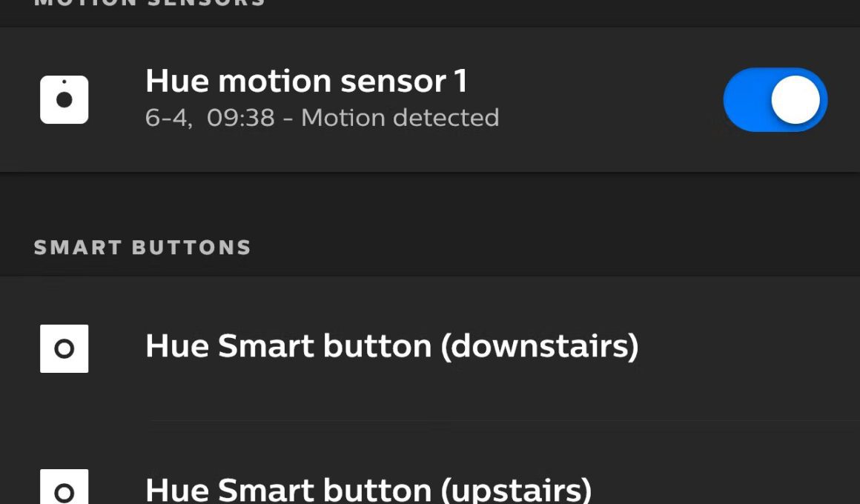The image size is (860, 504).
Task: Click the ring circle inside upstairs button icon
Action: 64,493
